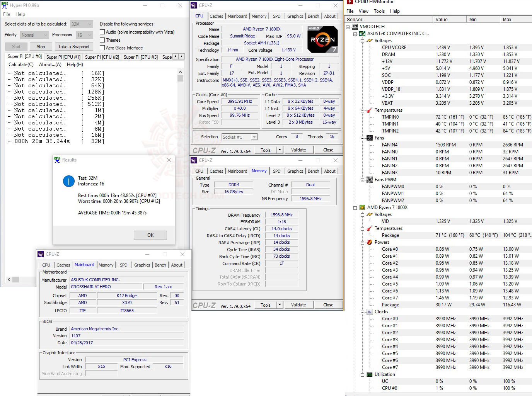This screenshot has width=532, height=396.
Task: Toggle the Themes service checkbox
Action: click(102, 40)
